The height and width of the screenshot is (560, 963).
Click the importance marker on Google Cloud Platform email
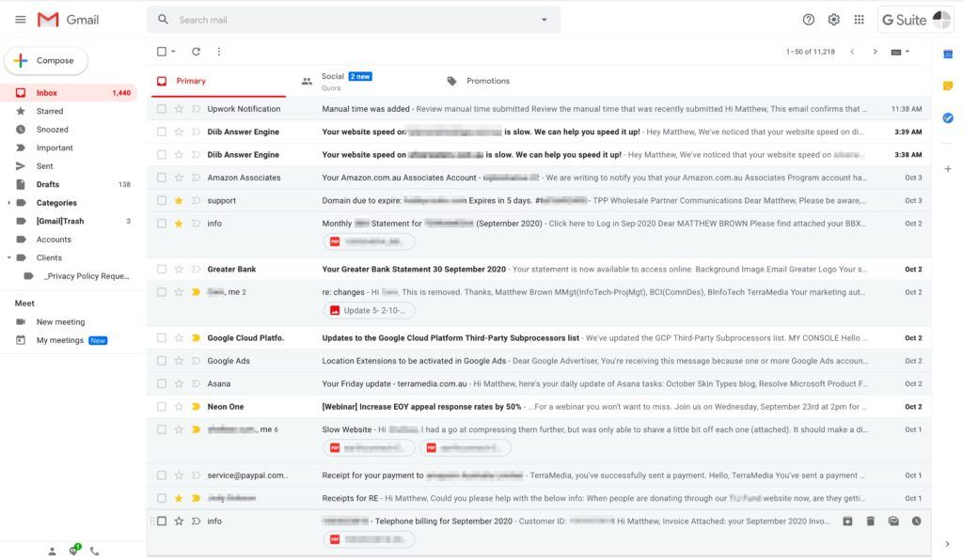(196, 338)
